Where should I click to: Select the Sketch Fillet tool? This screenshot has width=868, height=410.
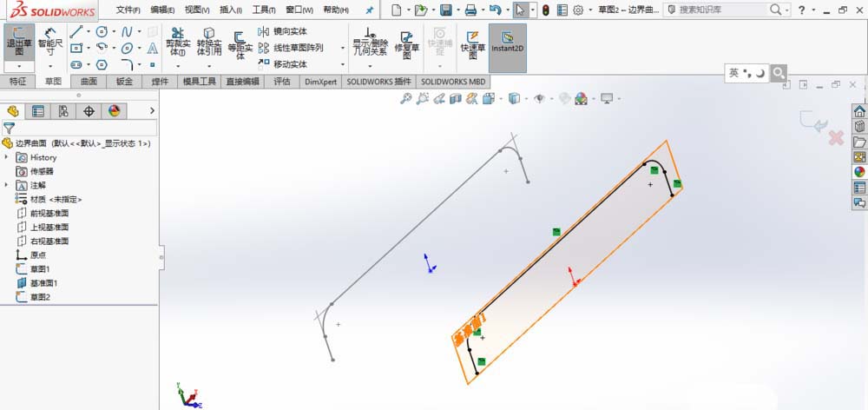(x=127, y=64)
